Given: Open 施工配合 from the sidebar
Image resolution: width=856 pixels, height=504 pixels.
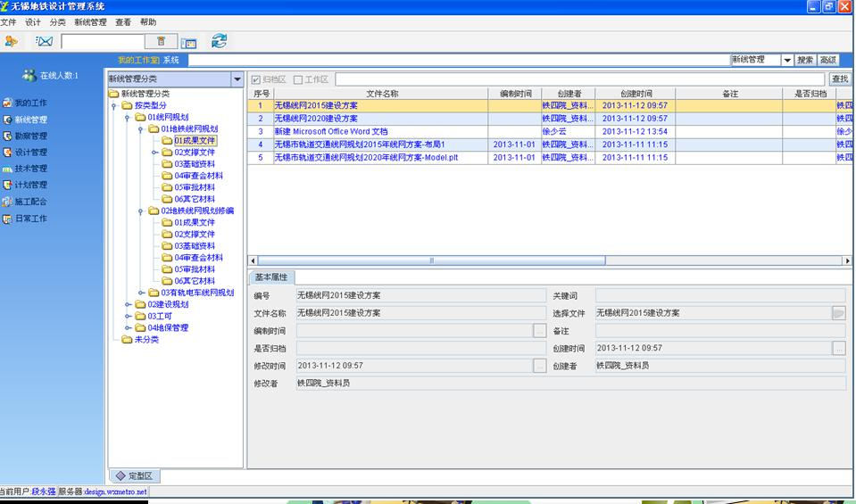Looking at the screenshot, I should pyautogui.click(x=30, y=202).
